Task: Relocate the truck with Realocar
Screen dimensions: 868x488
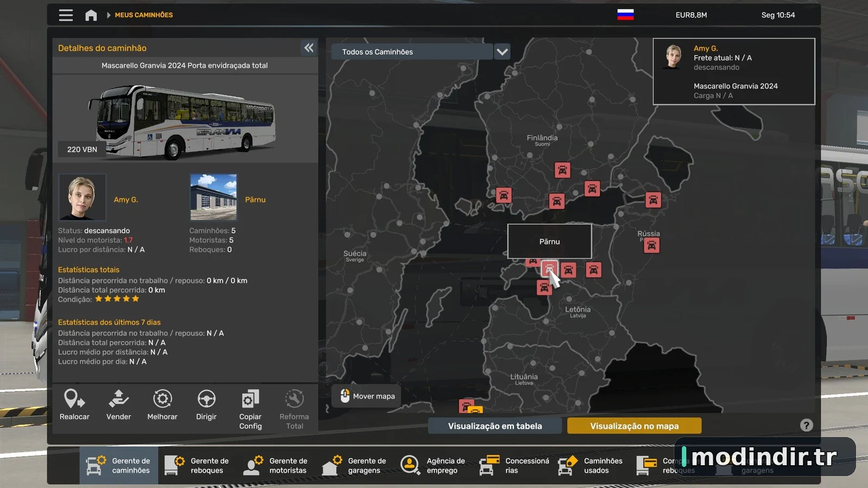Action: pyautogui.click(x=74, y=405)
